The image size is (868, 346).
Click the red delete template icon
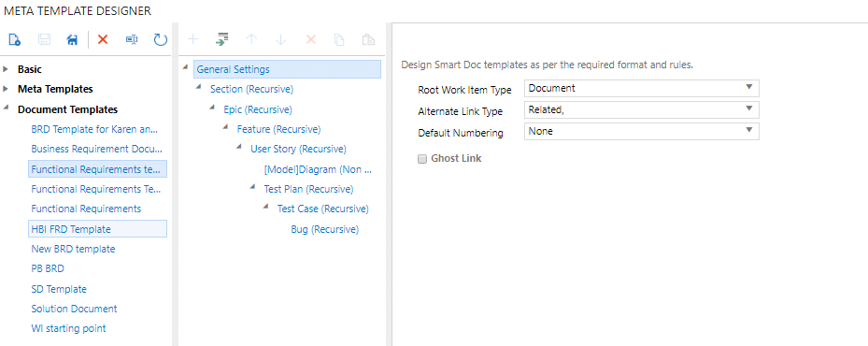tap(103, 39)
